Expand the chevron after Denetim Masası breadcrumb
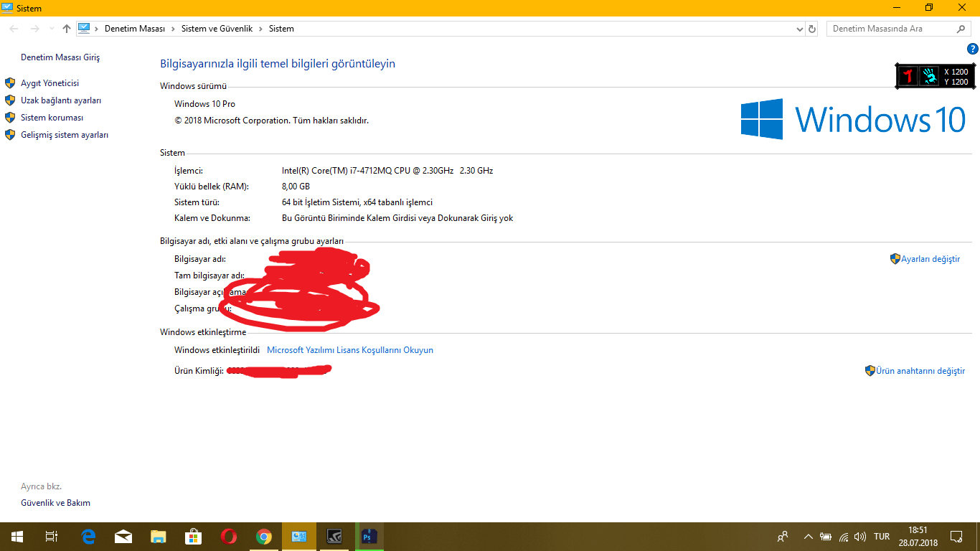Image resolution: width=980 pixels, height=551 pixels. (x=173, y=29)
